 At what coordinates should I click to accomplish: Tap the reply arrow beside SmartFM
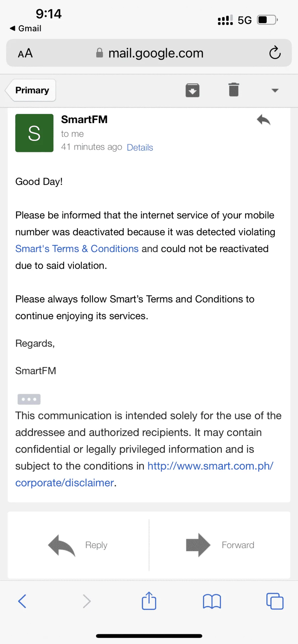[263, 120]
